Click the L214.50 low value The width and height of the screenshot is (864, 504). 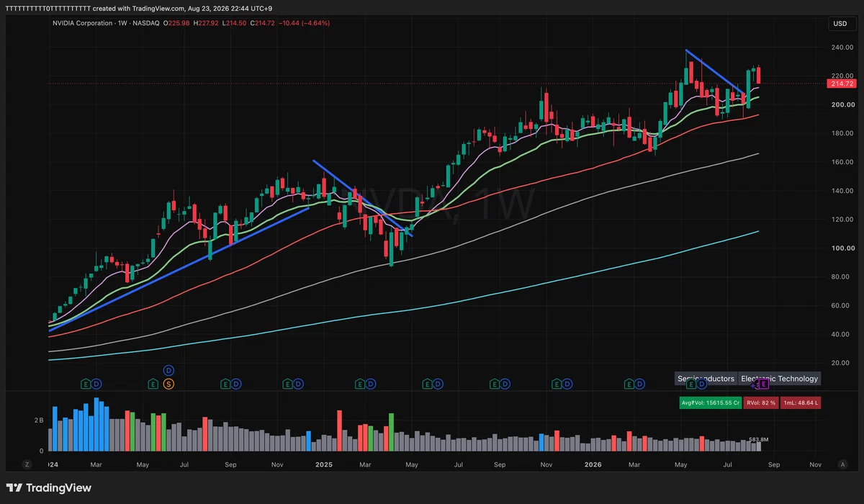coord(235,24)
